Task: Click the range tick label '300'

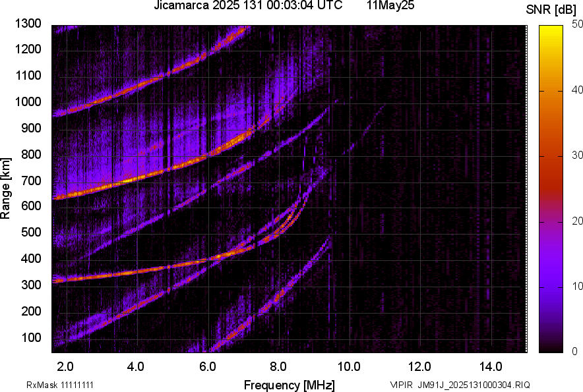Action: (x=31, y=285)
